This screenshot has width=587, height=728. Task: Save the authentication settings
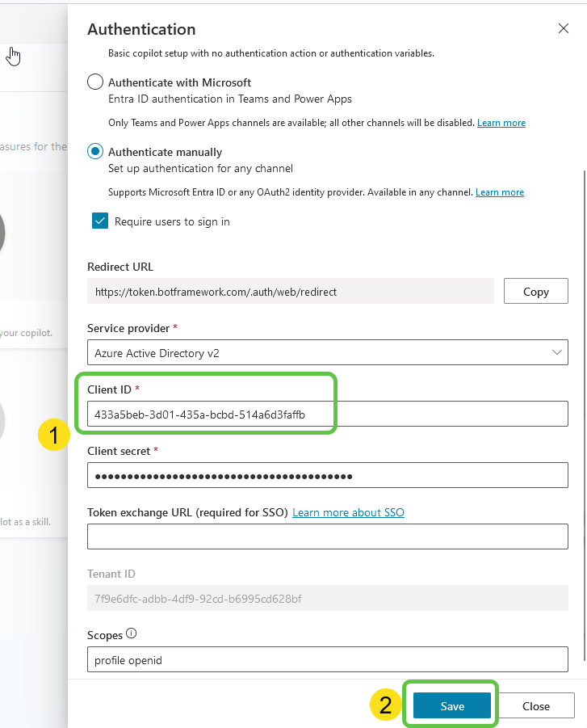tap(452, 706)
